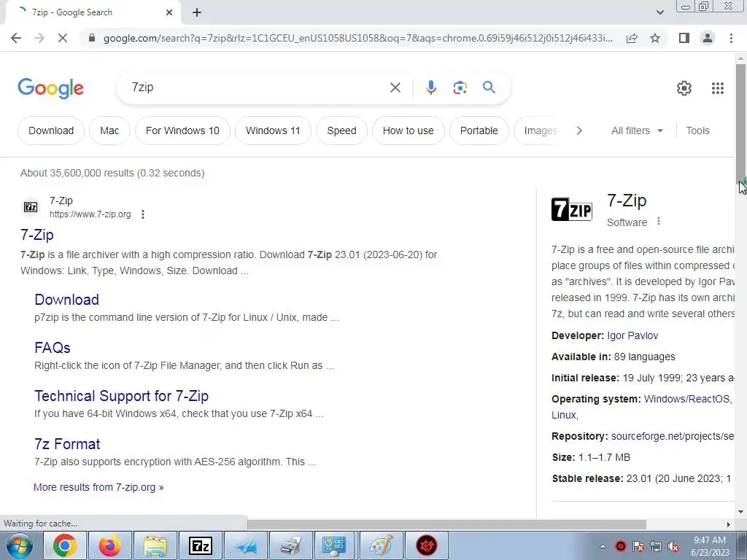Select the Mac filter chip
The height and width of the screenshot is (560, 747).
pyautogui.click(x=109, y=131)
